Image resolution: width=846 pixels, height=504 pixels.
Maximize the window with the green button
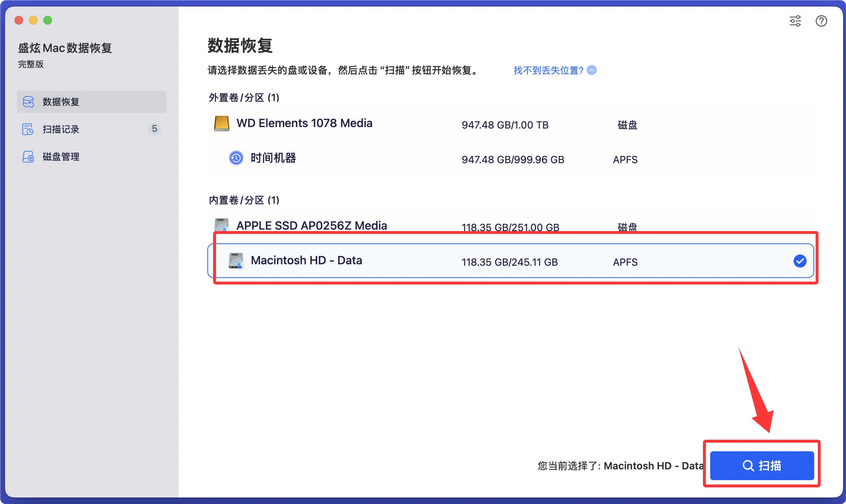click(48, 20)
